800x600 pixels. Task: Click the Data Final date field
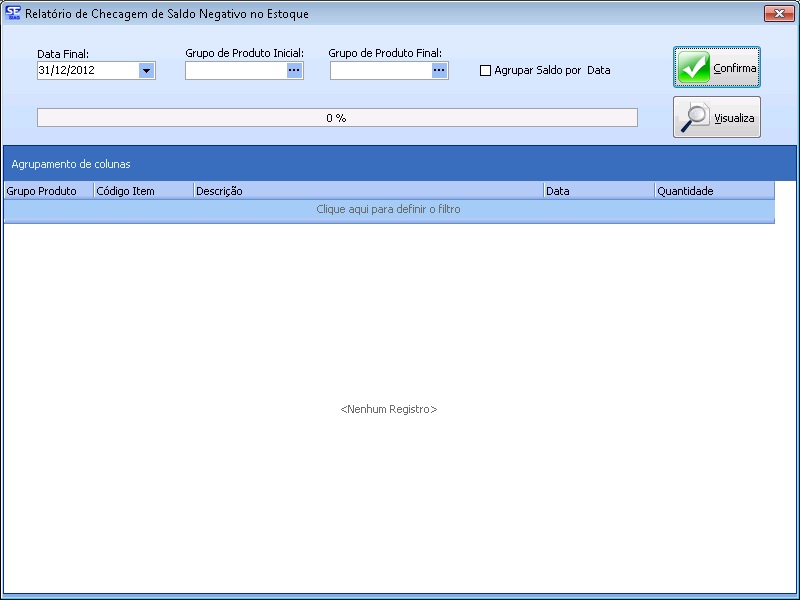(86, 71)
